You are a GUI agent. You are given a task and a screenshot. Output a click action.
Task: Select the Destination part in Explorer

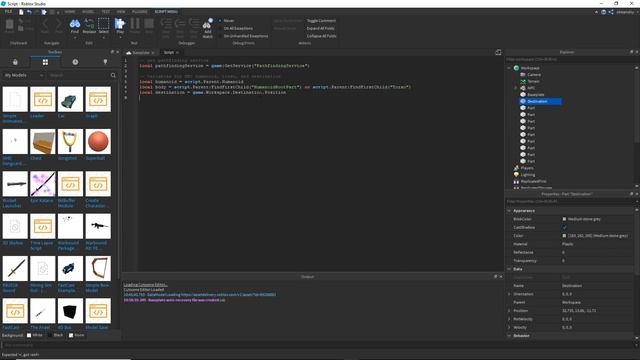click(x=540, y=101)
